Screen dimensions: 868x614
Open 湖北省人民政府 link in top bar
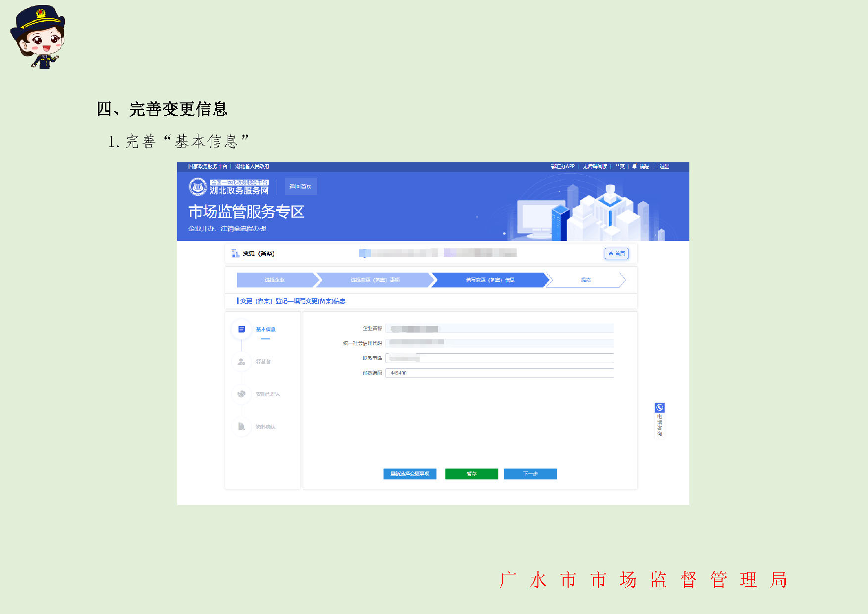click(x=252, y=166)
